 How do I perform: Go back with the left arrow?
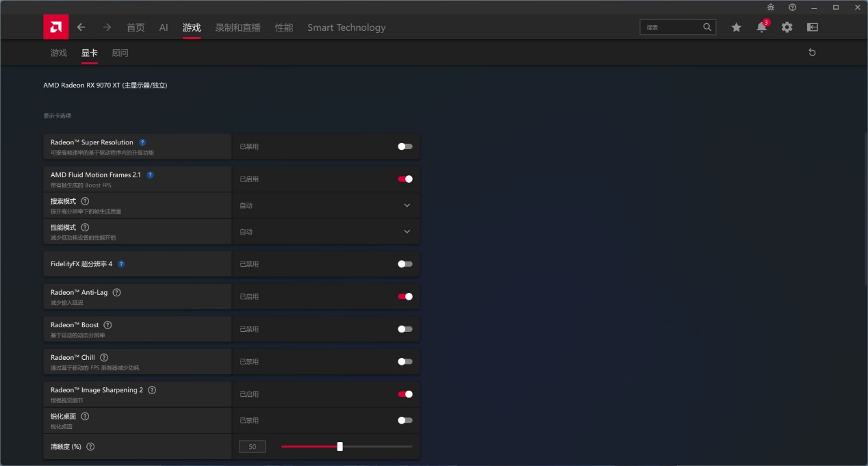81,27
